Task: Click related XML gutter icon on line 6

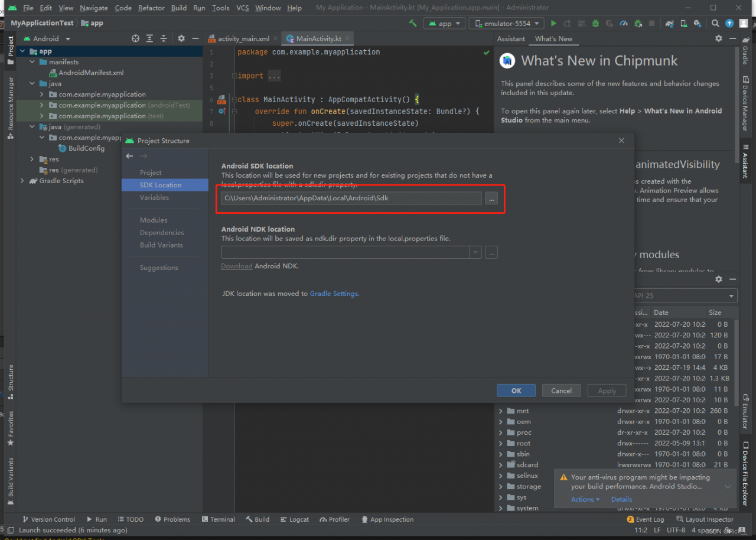Action: 222,99
